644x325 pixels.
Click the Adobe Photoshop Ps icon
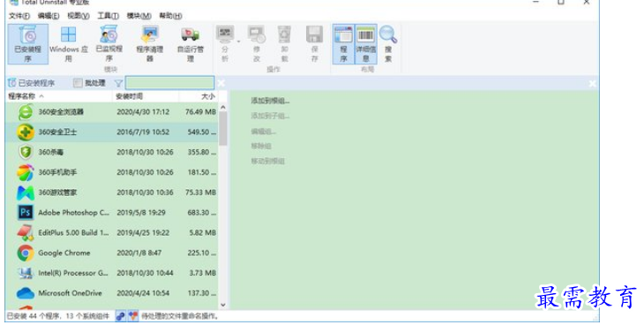coord(26,213)
